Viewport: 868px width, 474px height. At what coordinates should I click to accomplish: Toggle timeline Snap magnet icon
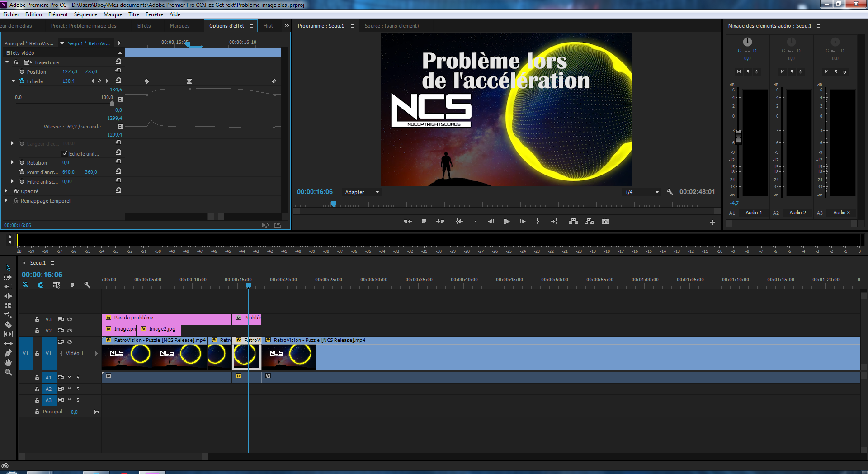(41, 285)
